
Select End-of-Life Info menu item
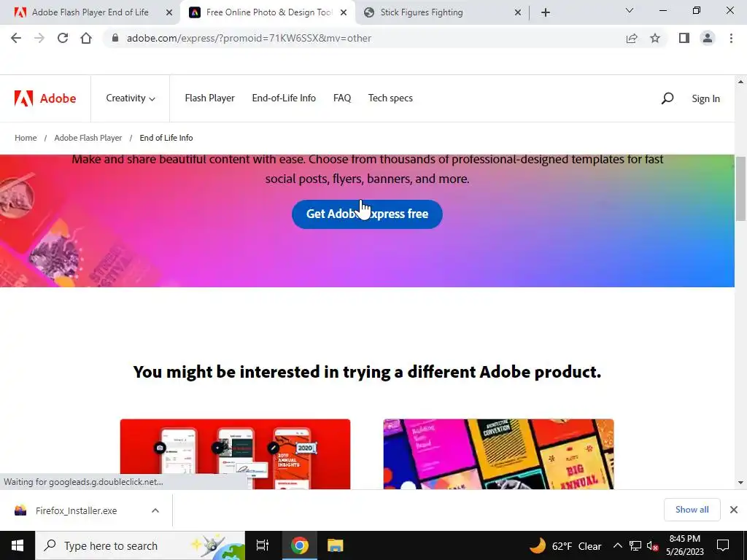284,98
